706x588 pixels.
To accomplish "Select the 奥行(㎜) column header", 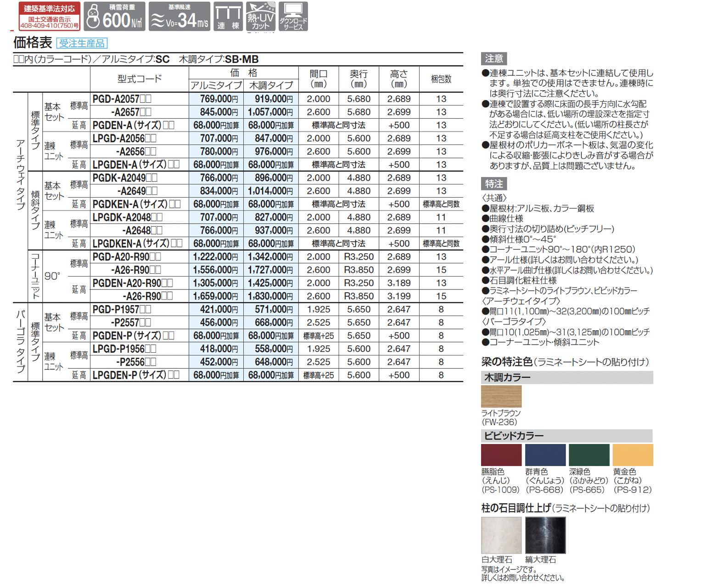I will (359, 79).
